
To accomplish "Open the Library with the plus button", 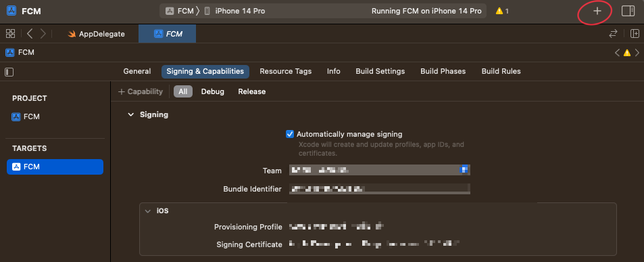I will 597,11.
